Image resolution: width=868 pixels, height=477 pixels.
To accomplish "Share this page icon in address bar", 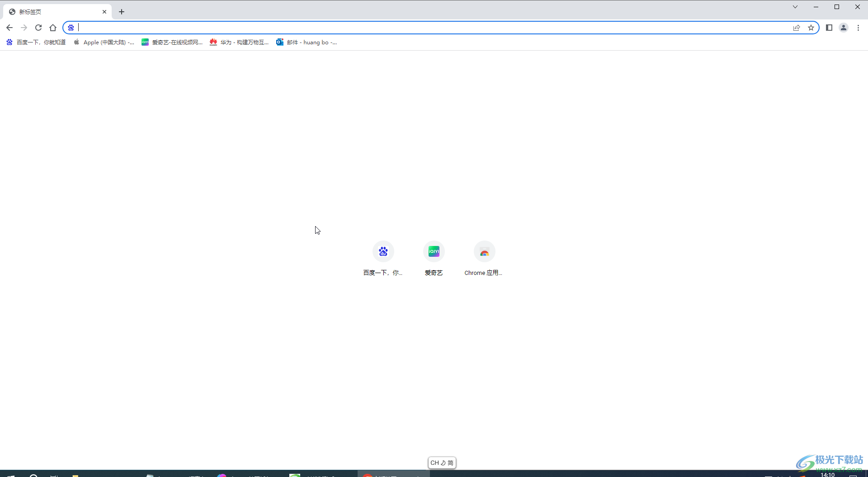I will point(797,28).
